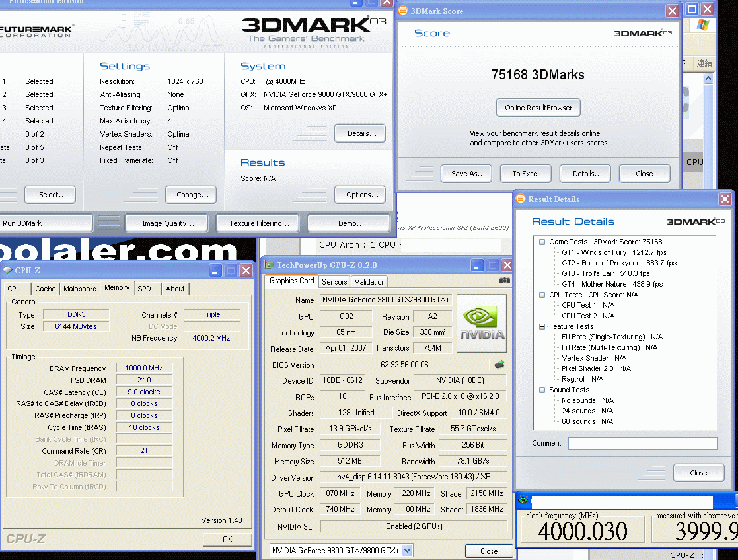This screenshot has height=560, width=738.
Task: Collapse the Sound Tests tree node
Action: coord(542,390)
